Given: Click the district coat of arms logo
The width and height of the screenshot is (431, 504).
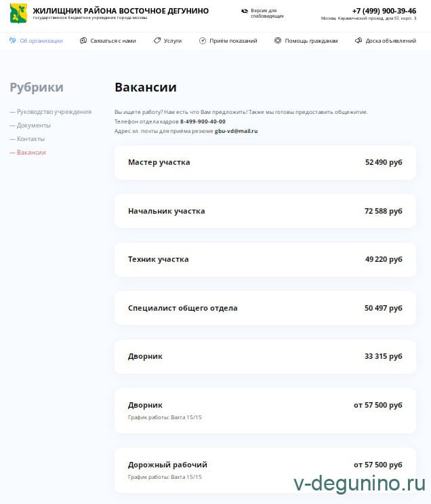Looking at the screenshot, I should point(18,13).
